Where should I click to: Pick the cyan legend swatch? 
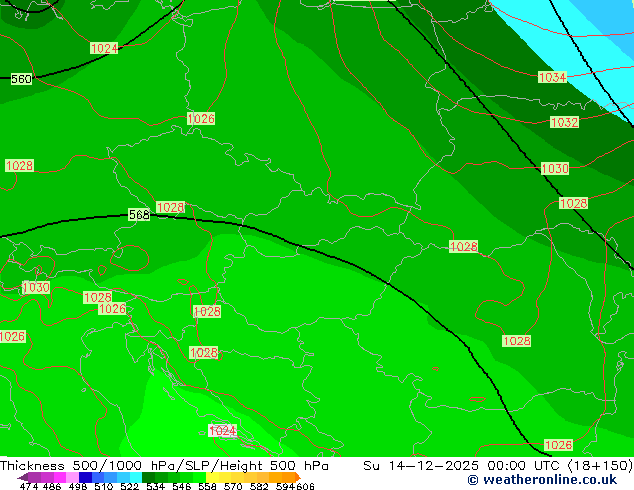coord(136,477)
